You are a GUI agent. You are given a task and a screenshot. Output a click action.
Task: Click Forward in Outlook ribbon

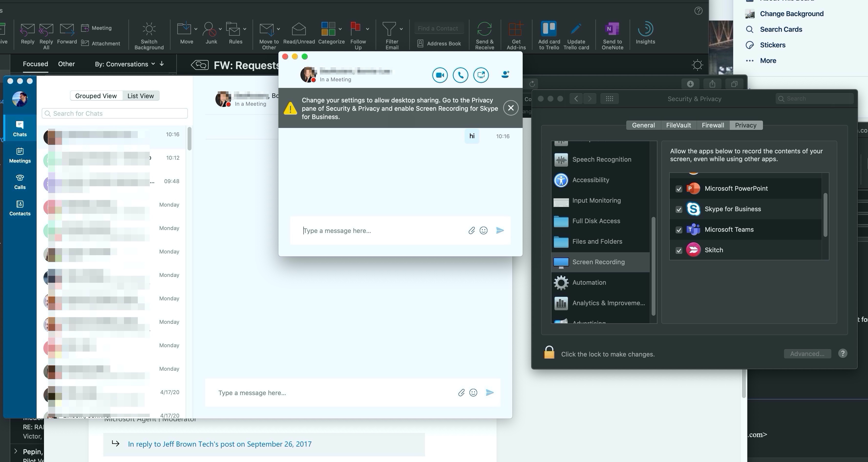click(x=67, y=34)
